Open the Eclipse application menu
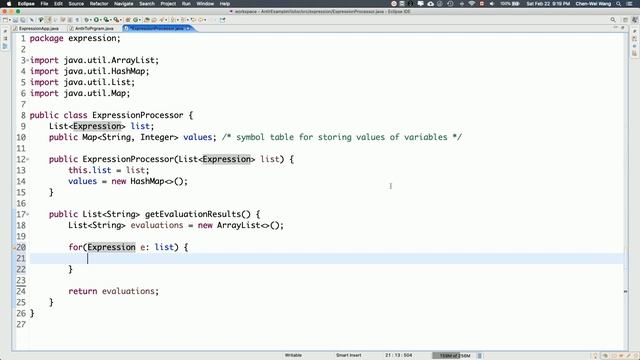 26,4
